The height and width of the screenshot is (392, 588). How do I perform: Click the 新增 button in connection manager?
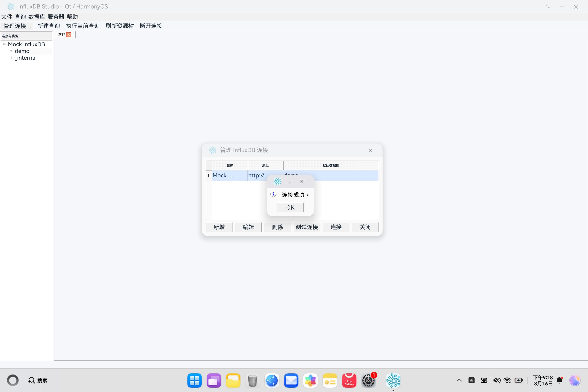(219, 227)
